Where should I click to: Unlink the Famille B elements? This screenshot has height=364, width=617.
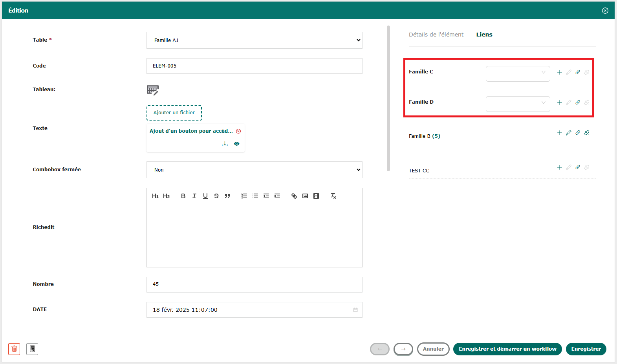(x=586, y=133)
